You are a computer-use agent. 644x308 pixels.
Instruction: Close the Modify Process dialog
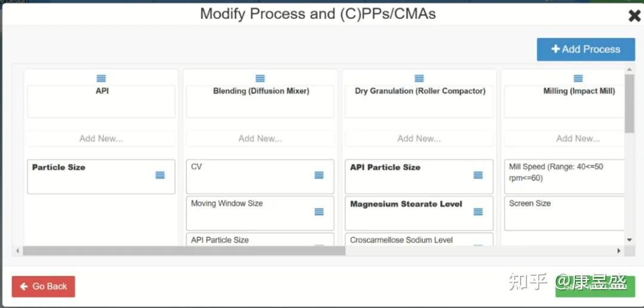(634, 15)
